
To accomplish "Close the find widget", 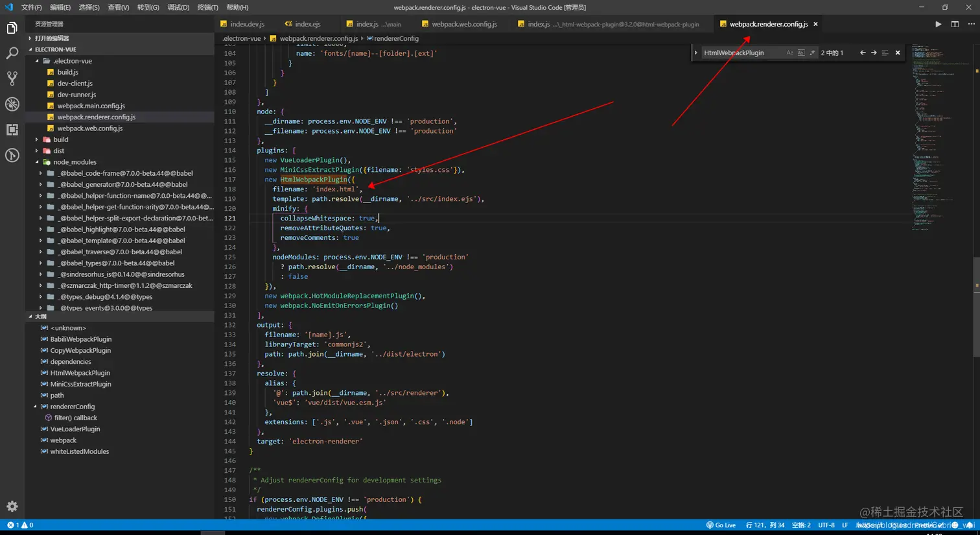I will point(898,53).
